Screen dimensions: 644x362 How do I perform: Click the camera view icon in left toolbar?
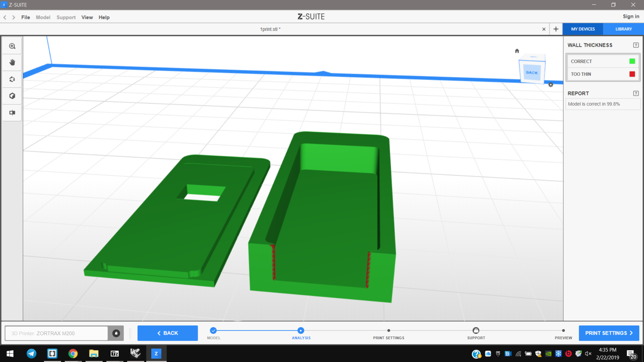click(12, 113)
